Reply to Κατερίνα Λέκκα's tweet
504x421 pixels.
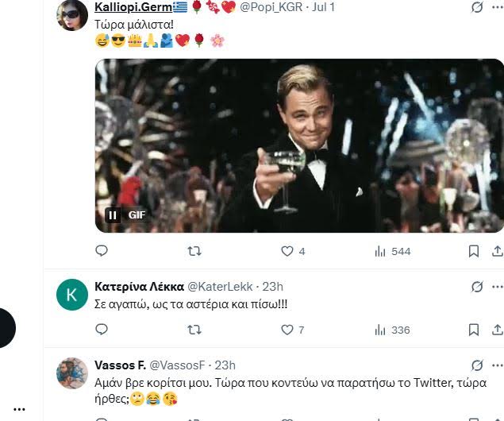pos(102,330)
